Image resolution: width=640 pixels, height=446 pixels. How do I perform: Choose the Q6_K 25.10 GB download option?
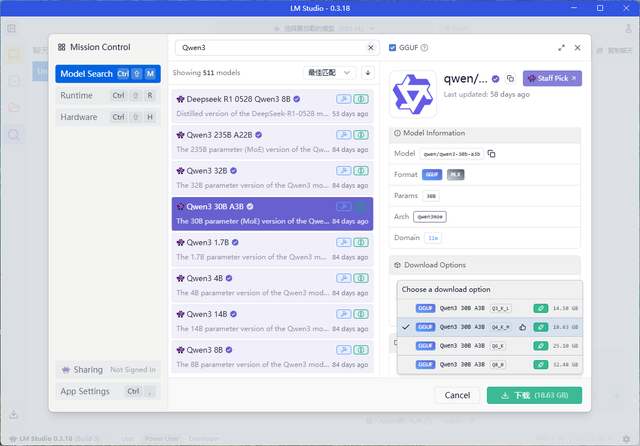tap(489, 346)
